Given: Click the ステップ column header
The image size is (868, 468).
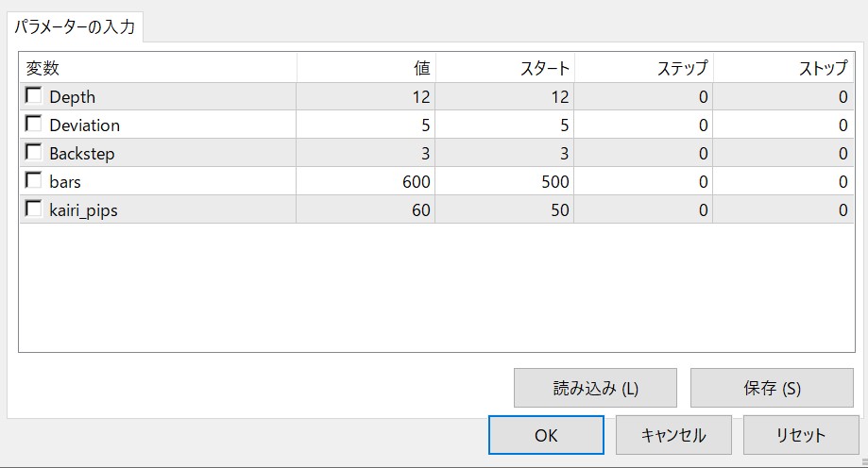Looking at the screenshot, I should [644, 68].
